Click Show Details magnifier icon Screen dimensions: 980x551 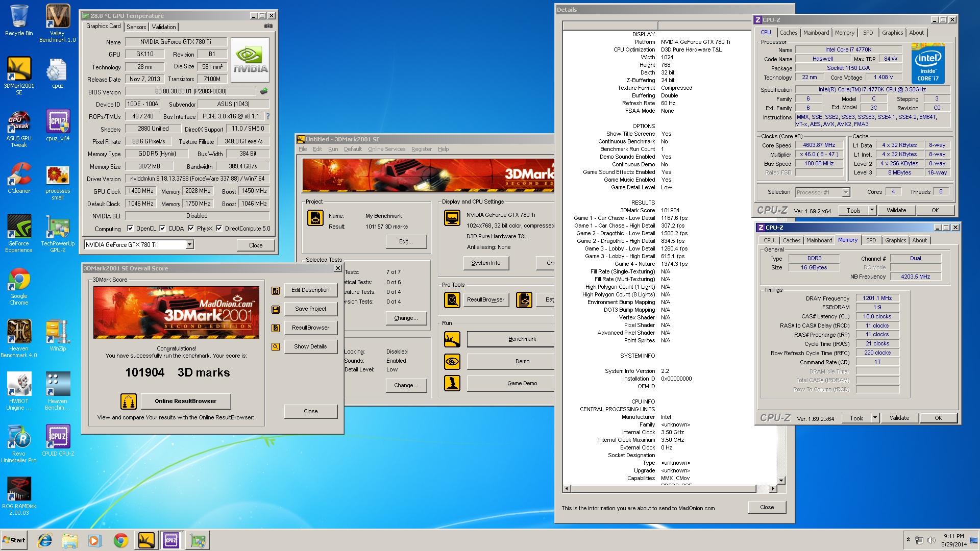click(x=276, y=347)
